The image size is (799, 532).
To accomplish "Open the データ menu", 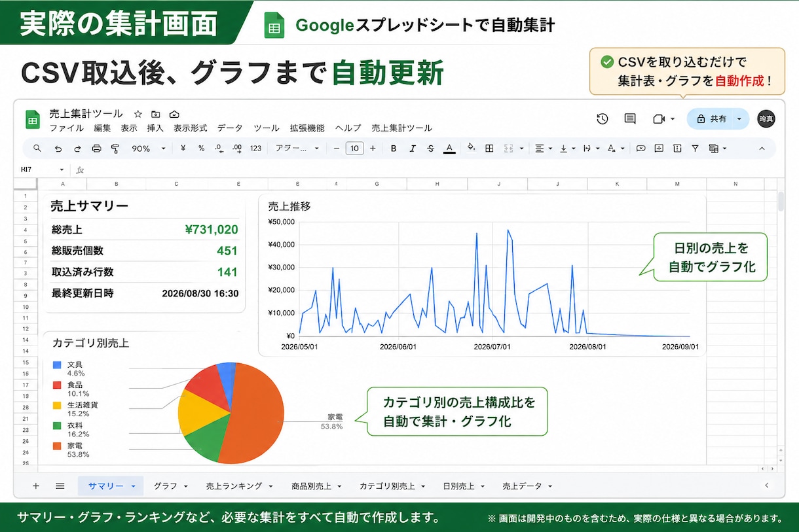I will pos(230,128).
